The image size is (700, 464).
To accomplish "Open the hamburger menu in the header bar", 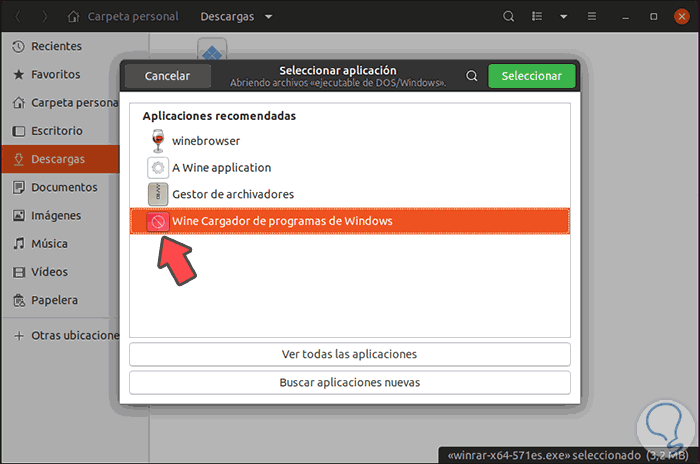I will pos(592,17).
